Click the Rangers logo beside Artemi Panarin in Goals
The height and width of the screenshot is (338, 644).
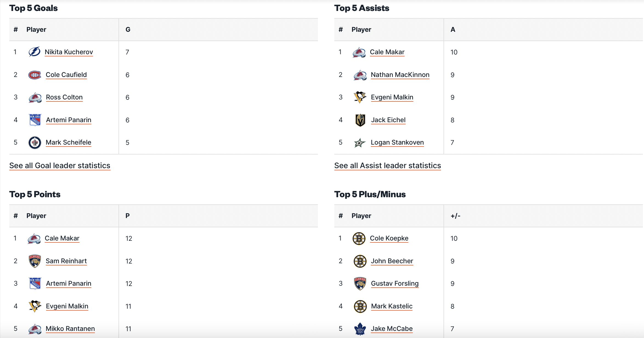35,120
